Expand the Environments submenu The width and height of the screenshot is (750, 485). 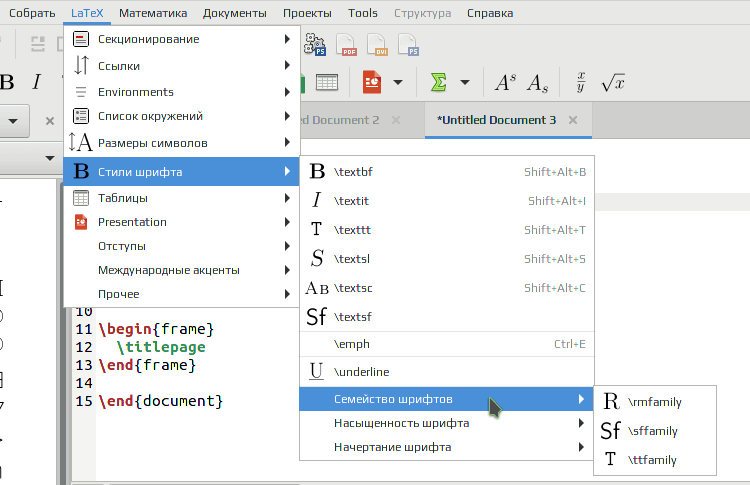[182, 92]
